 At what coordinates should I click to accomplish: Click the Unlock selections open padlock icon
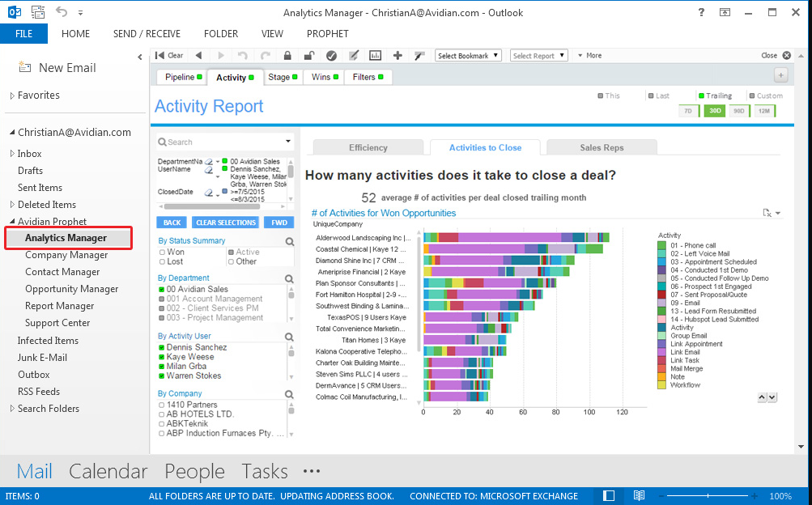[309, 55]
